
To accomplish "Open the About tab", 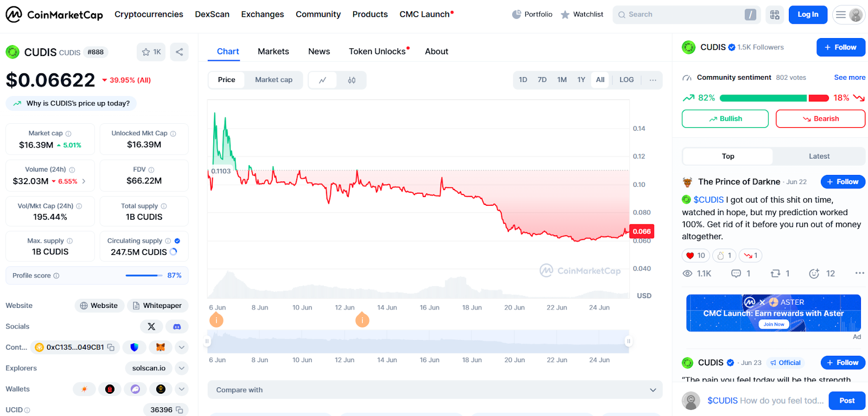I will pos(437,52).
